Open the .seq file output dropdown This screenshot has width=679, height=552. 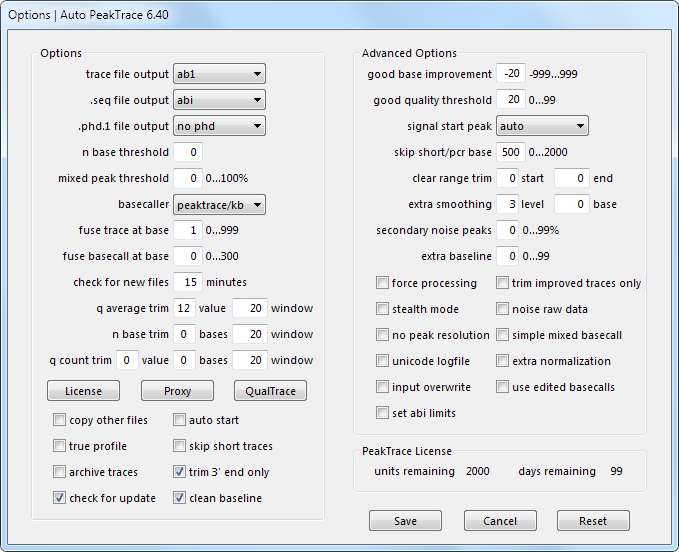[219, 100]
